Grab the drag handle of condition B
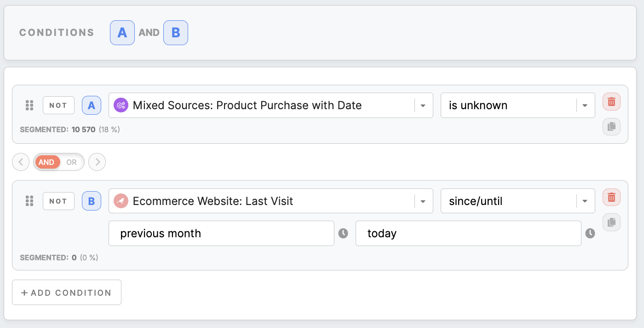 [29, 201]
